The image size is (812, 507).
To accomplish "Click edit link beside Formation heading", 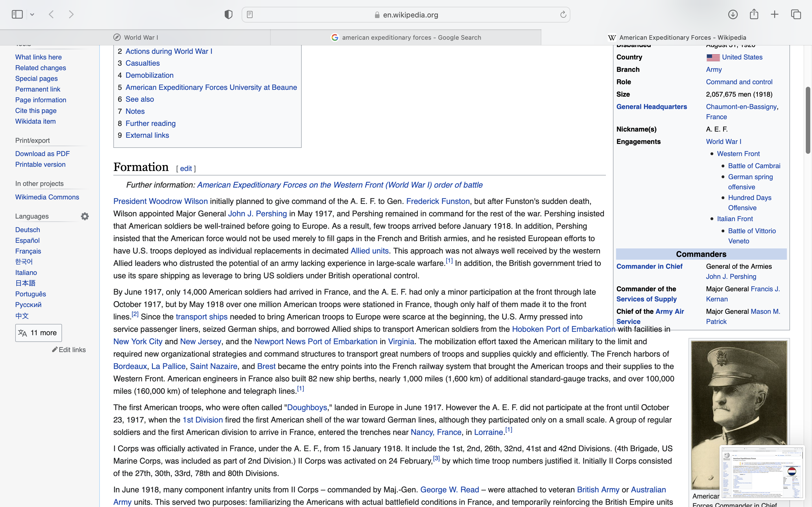I will pos(186,169).
